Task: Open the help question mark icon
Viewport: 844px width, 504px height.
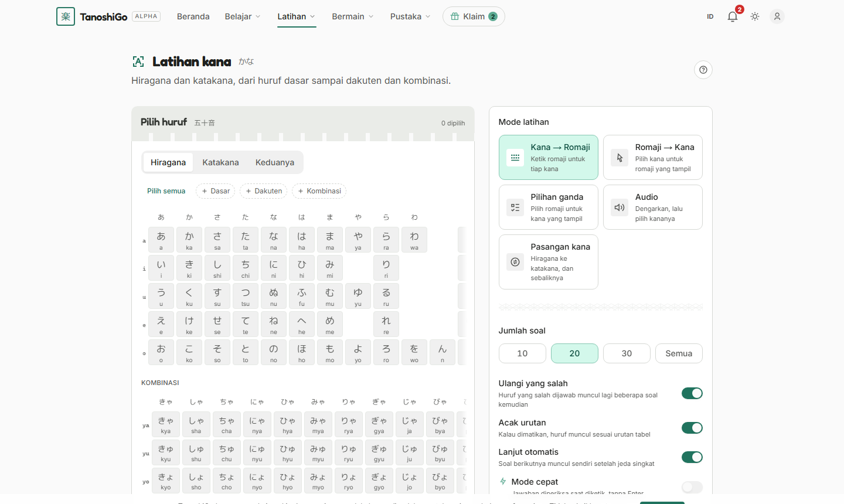Action: [703, 70]
